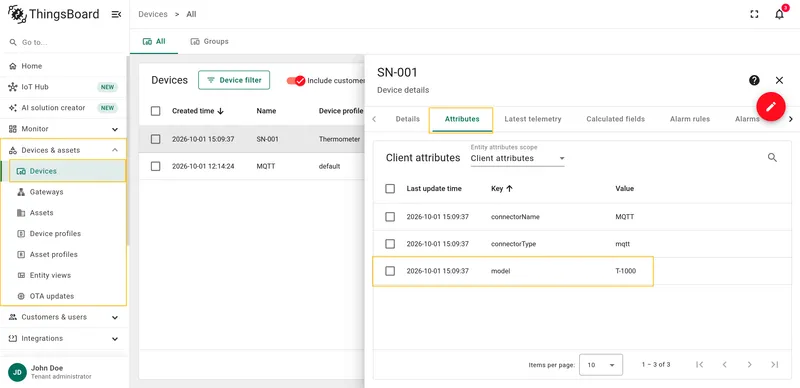Click the Thermometer device profile cell
This screenshot has width=800, height=388.
coord(339,139)
